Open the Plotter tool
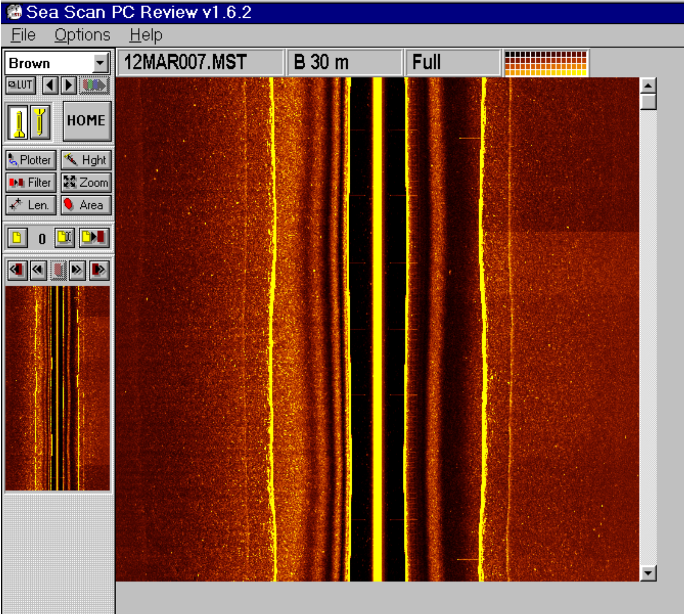 tap(31, 160)
